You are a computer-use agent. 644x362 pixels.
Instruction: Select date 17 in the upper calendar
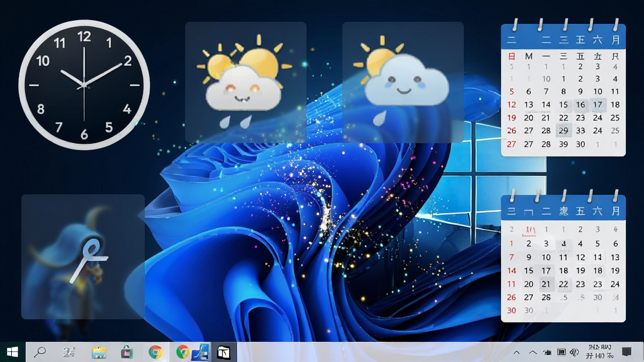click(597, 105)
